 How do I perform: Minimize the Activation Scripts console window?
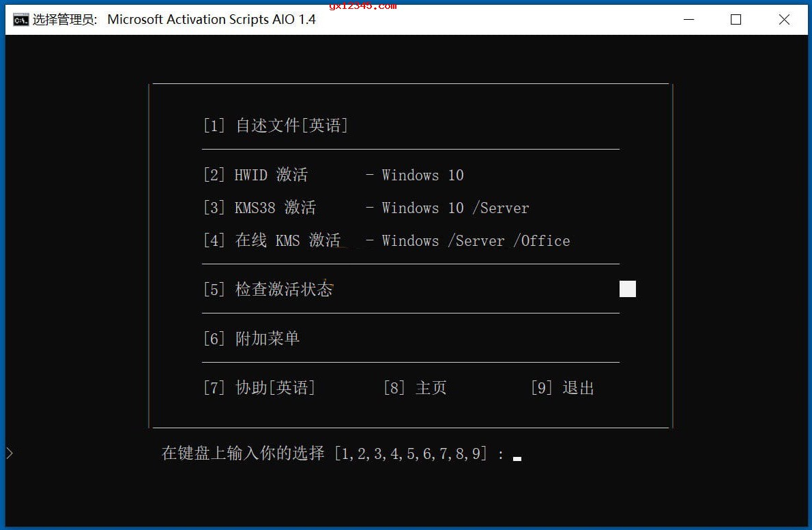coord(688,20)
